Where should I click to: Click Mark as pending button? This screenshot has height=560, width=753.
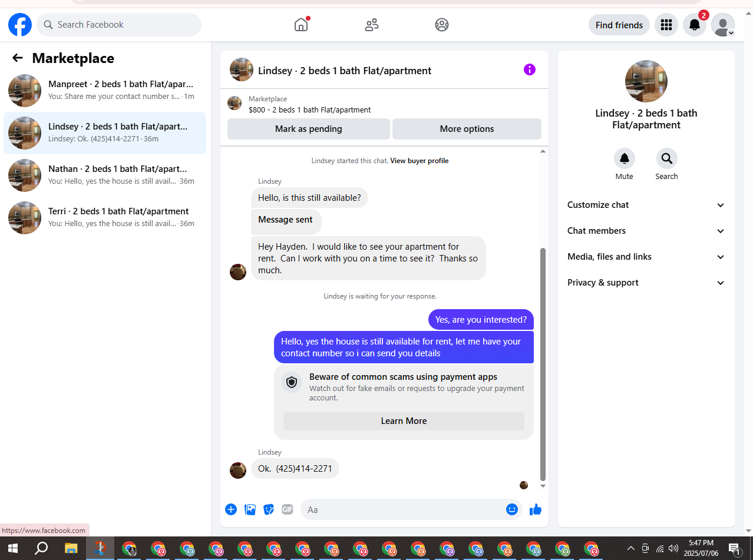(x=309, y=129)
